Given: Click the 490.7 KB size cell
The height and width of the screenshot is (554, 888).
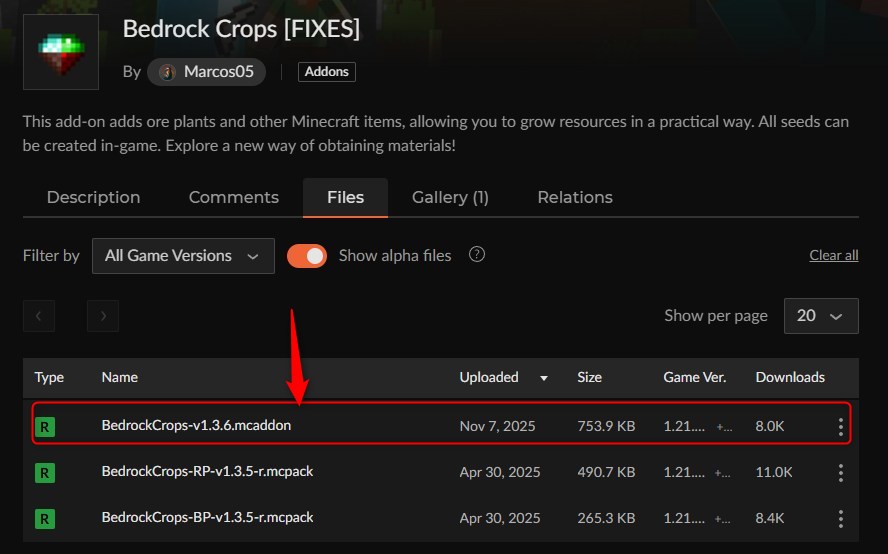Looking at the screenshot, I should (606, 472).
